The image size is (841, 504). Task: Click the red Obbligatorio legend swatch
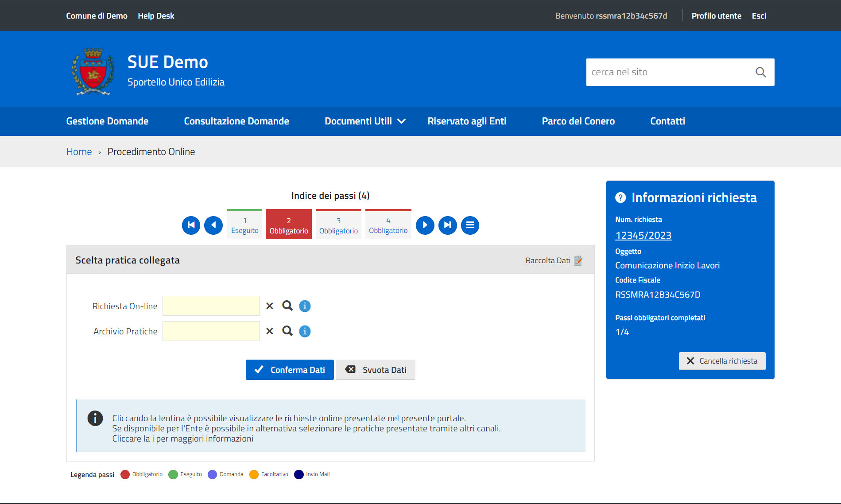tap(125, 474)
